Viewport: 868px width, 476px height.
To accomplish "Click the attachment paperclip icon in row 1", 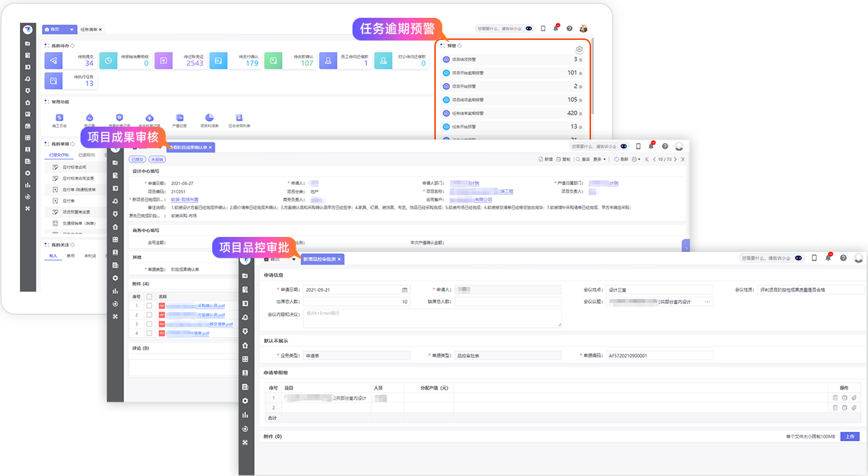I will click(x=854, y=398).
